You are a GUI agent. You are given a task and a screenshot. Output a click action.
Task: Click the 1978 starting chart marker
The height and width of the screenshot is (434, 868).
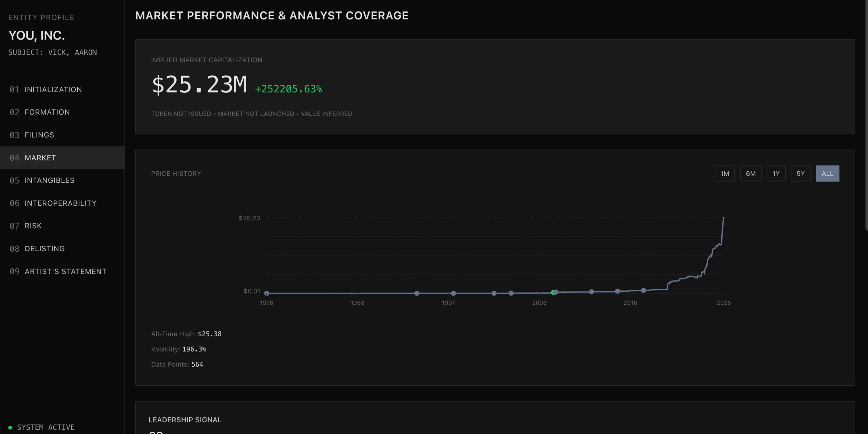267,293
